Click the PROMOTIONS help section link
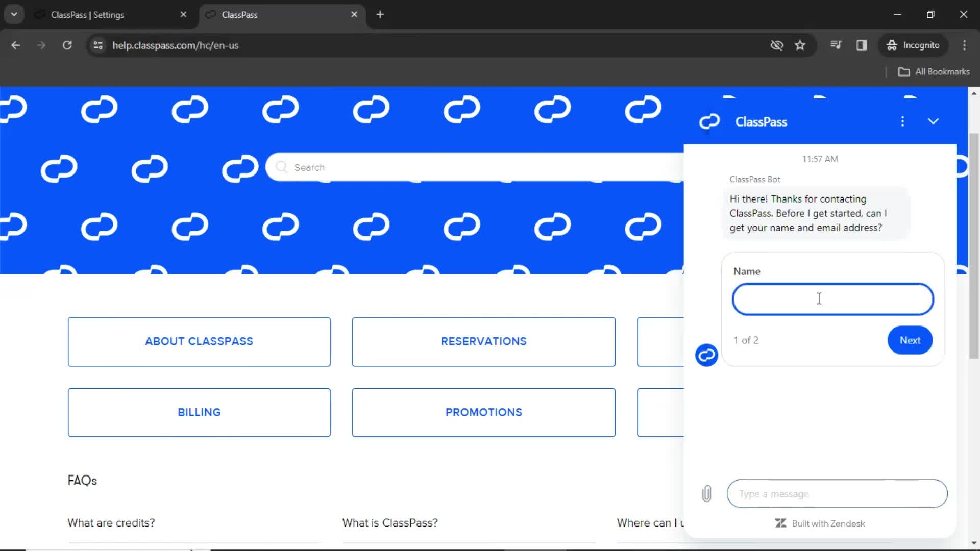Viewport: 980px width, 551px height. click(483, 412)
